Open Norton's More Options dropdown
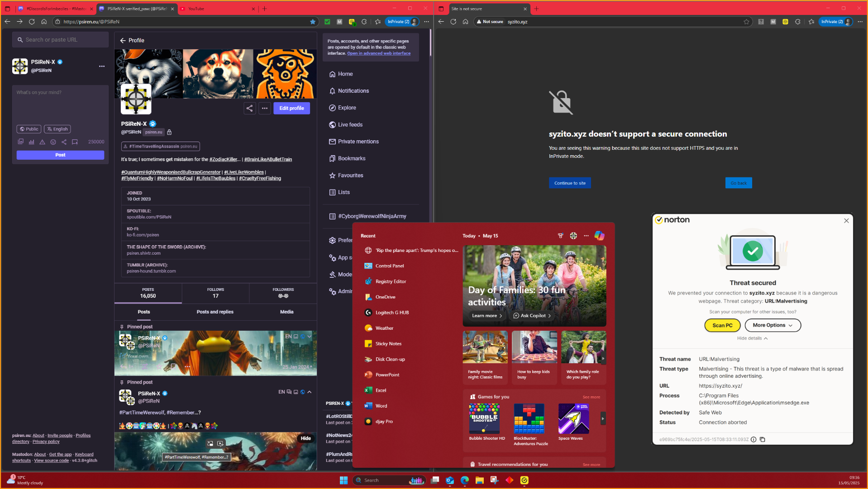868x489 pixels. (773, 325)
